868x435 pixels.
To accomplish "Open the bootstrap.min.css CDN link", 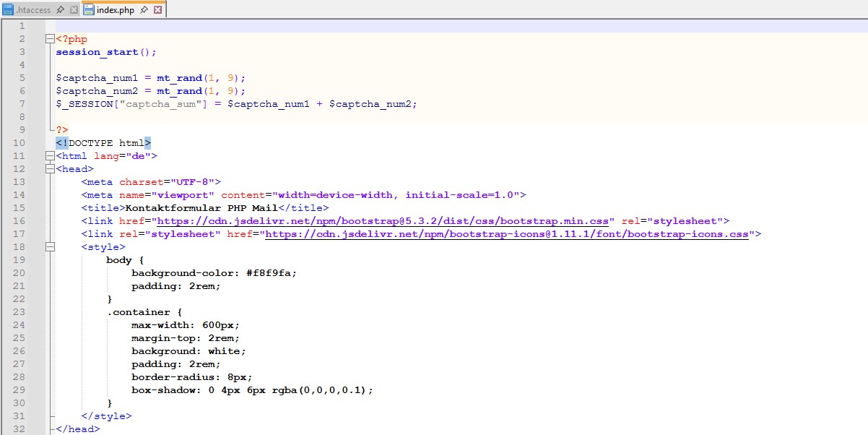I will pos(385,221).
